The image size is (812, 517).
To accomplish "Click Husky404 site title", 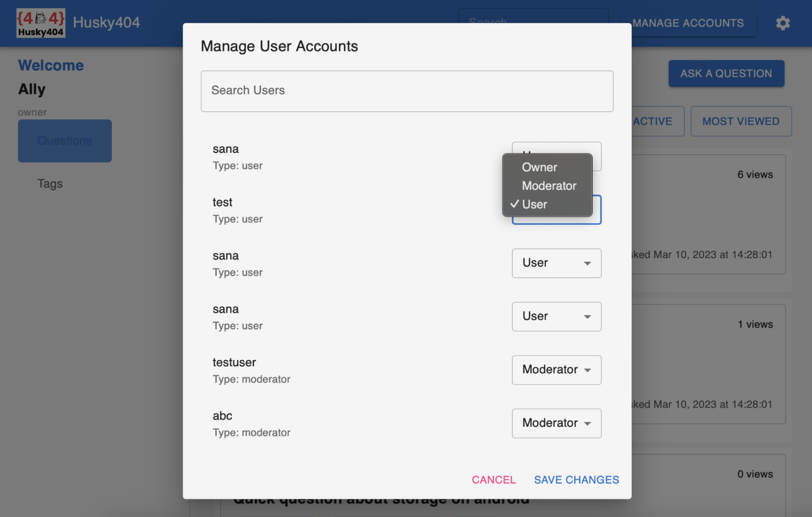I will (x=106, y=23).
